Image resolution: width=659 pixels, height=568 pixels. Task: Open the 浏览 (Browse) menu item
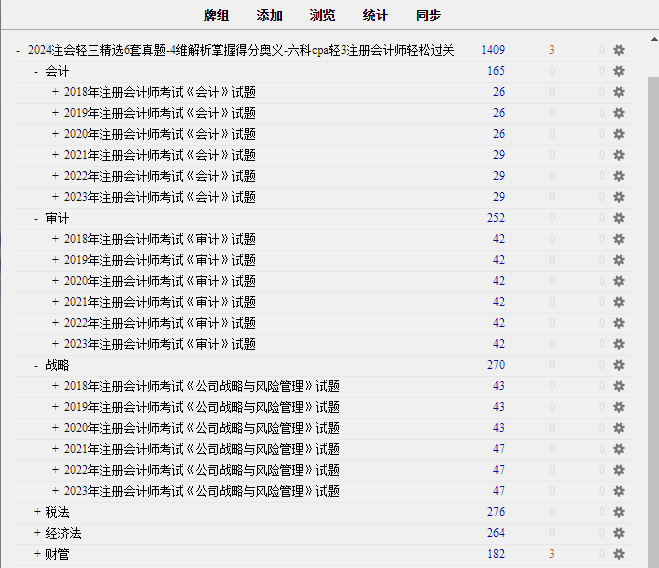322,16
